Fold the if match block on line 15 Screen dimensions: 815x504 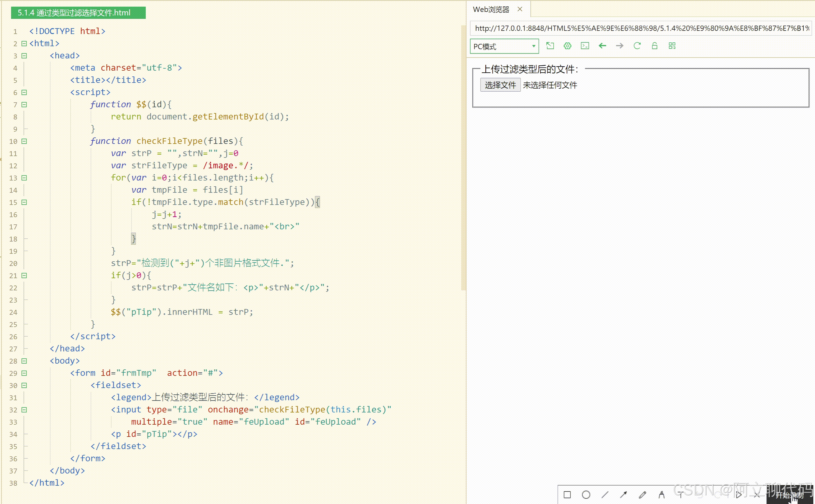[x=24, y=202]
